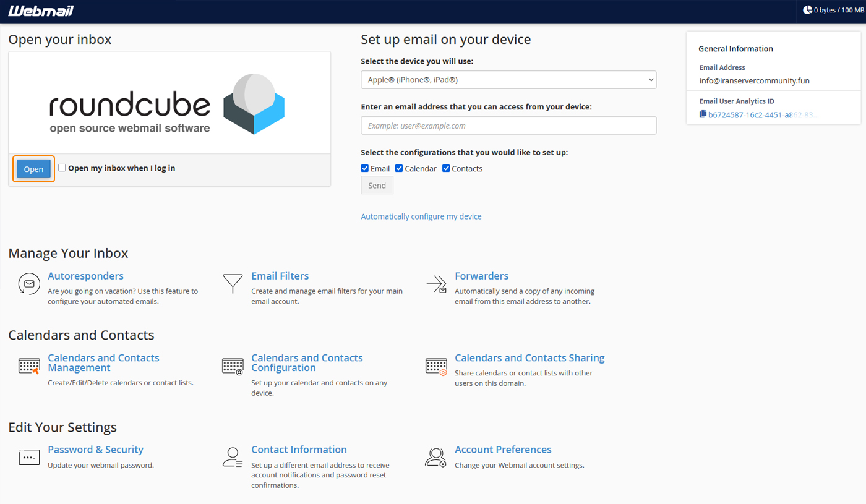This screenshot has width=866, height=504.
Task: Click the Account Preferences icon
Action: (x=436, y=457)
